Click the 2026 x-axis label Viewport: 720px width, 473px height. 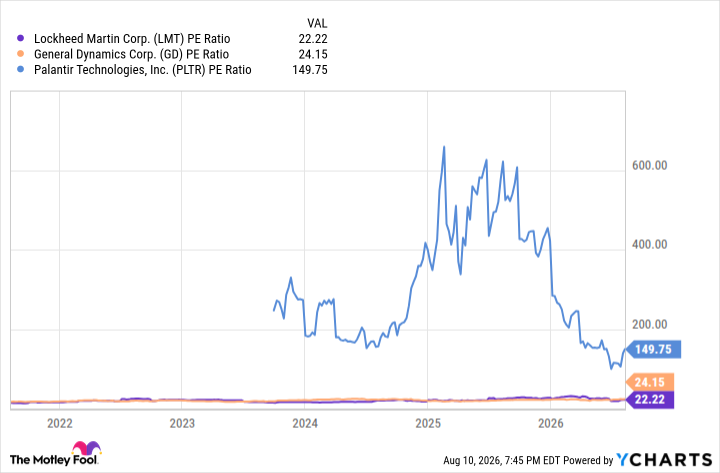click(x=551, y=423)
